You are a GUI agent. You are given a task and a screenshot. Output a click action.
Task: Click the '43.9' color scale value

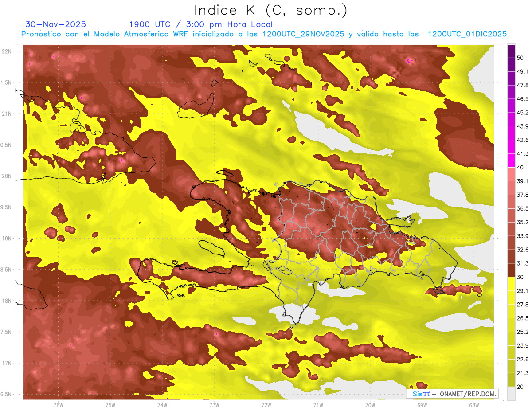point(523,126)
